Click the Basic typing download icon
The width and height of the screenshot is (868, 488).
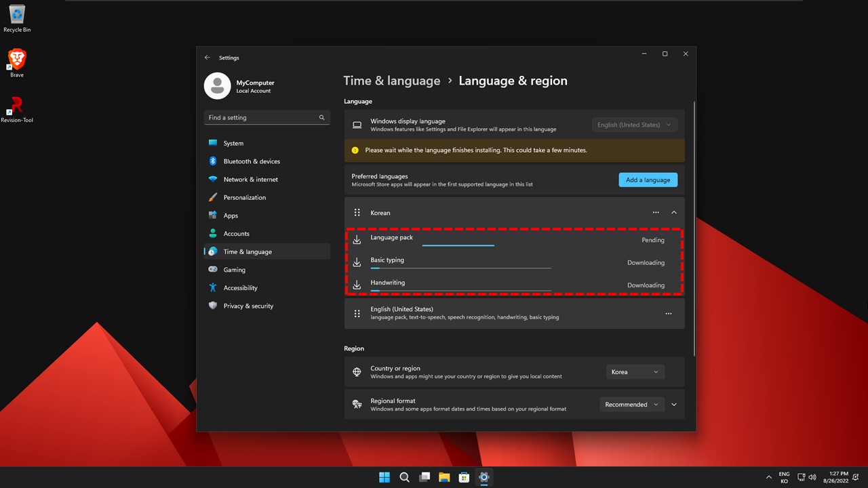pos(357,262)
